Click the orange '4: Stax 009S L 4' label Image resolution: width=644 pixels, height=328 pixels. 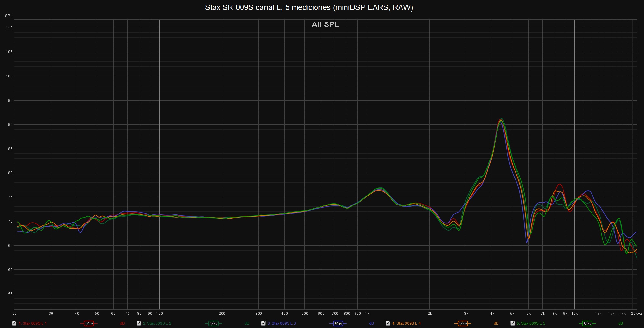[406, 323]
